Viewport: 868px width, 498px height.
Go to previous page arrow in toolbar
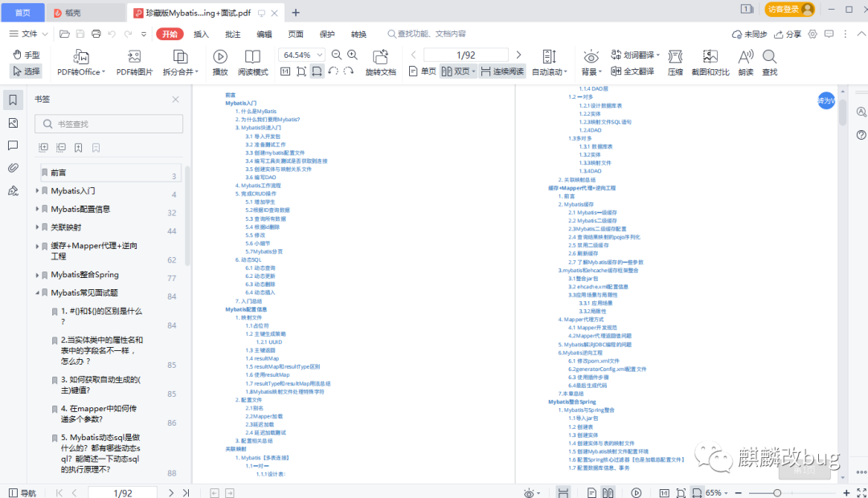414,55
